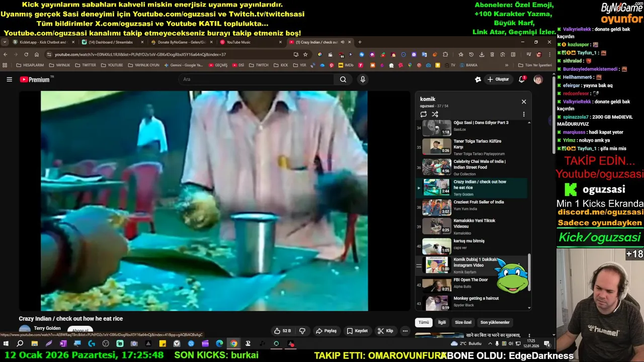Open the Tüm Yer İşaretleri folder
The height and width of the screenshot is (362, 644).
(x=535, y=65)
